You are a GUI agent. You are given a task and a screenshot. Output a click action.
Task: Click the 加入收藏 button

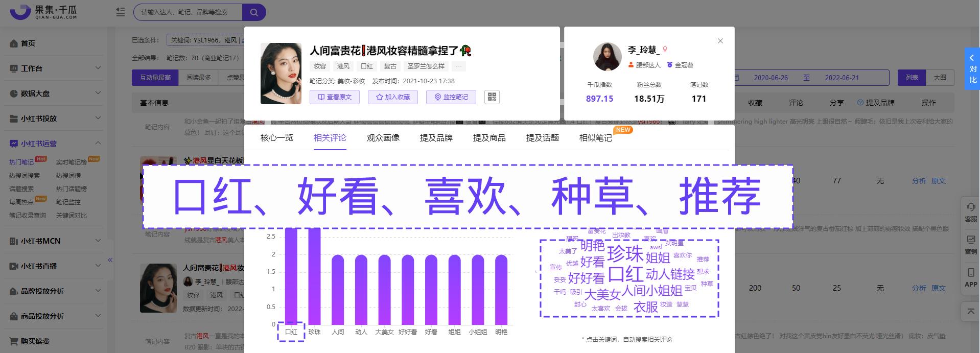click(392, 97)
